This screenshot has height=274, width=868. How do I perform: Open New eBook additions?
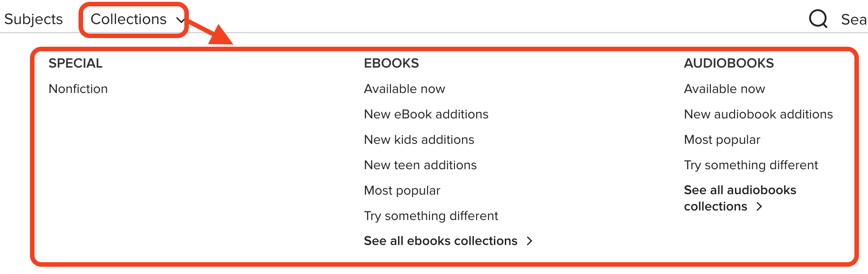[x=426, y=114]
